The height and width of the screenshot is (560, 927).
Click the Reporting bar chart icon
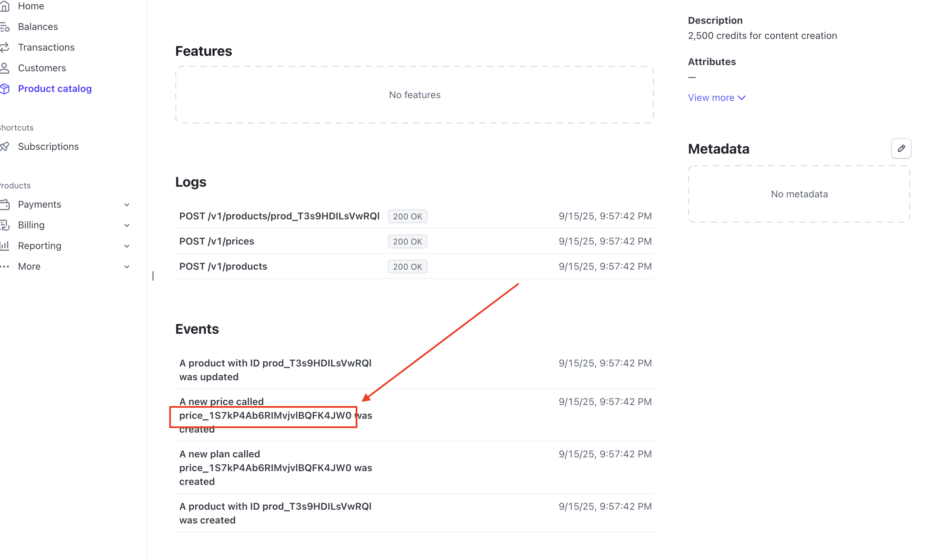[4, 246]
